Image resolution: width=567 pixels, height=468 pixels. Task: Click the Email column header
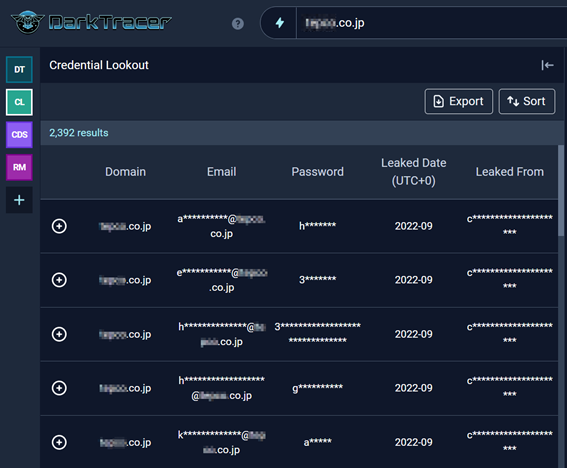point(221,172)
